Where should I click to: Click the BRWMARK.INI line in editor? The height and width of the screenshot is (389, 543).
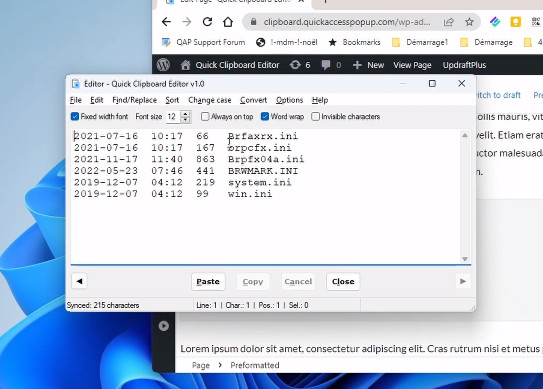tap(186, 171)
